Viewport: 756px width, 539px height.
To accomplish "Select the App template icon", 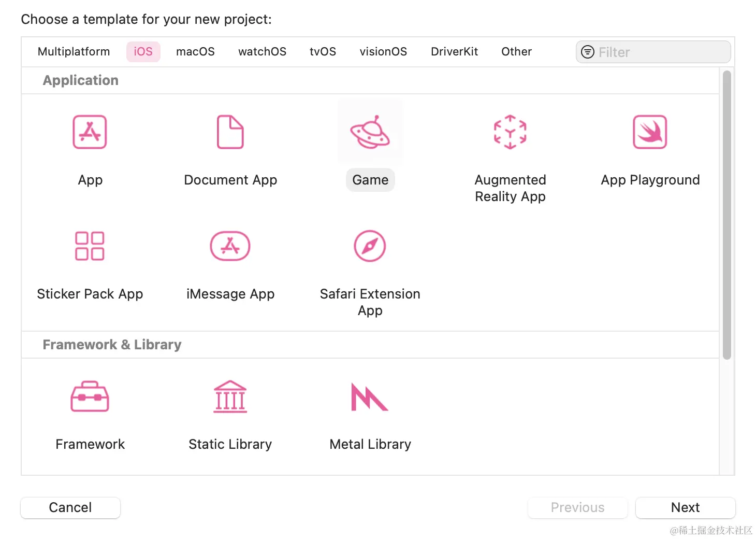I will [90, 132].
